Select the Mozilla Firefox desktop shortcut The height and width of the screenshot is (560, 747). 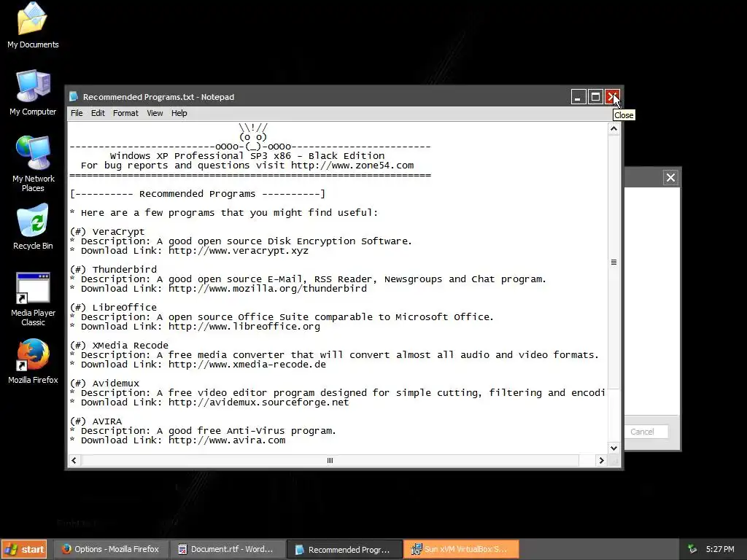[x=33, y=362]
